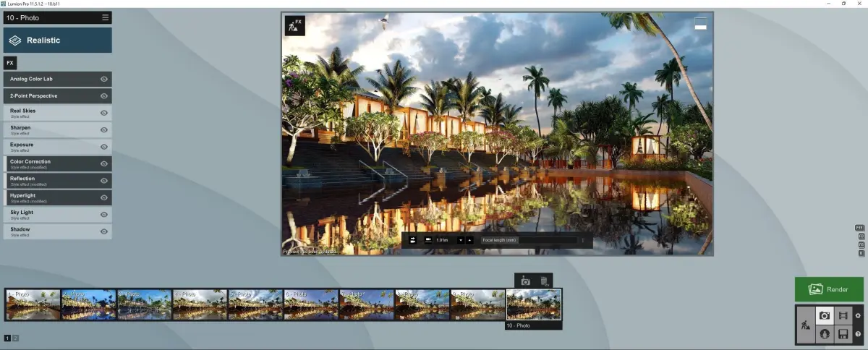Select the 6 - Photo thumbnail

coord(312,304)
